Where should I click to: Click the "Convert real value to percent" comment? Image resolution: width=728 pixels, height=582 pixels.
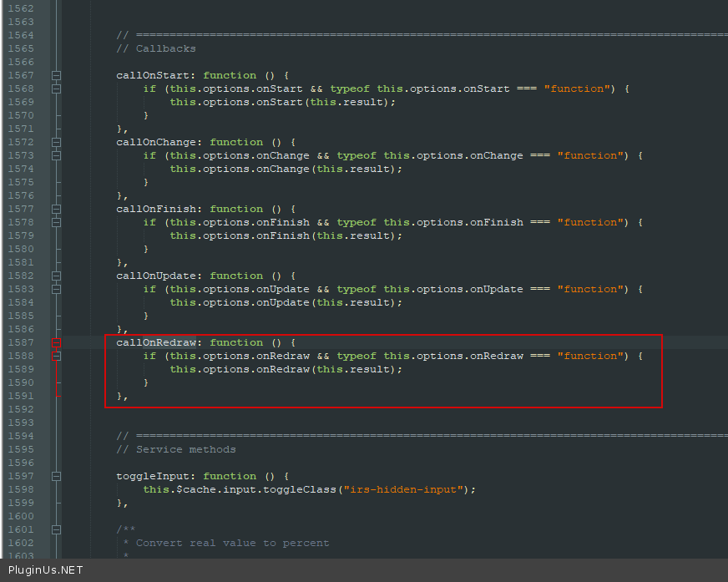point(232,543)
